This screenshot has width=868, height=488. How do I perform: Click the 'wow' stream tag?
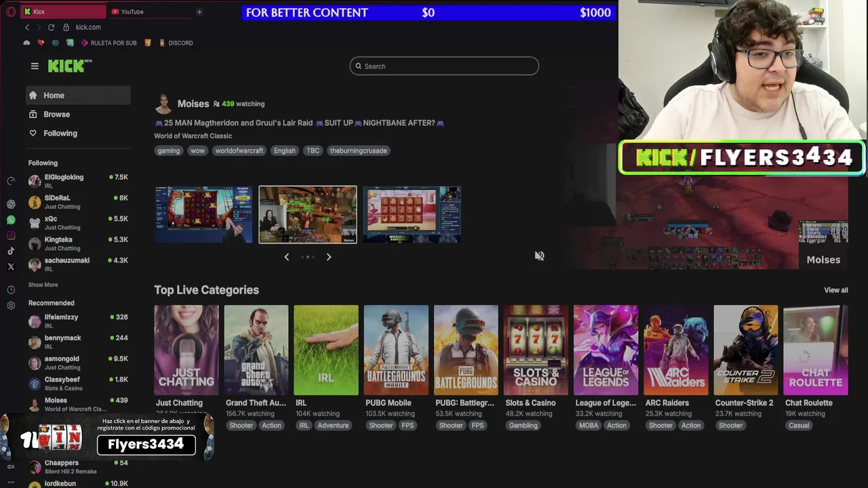pos(197,150)
